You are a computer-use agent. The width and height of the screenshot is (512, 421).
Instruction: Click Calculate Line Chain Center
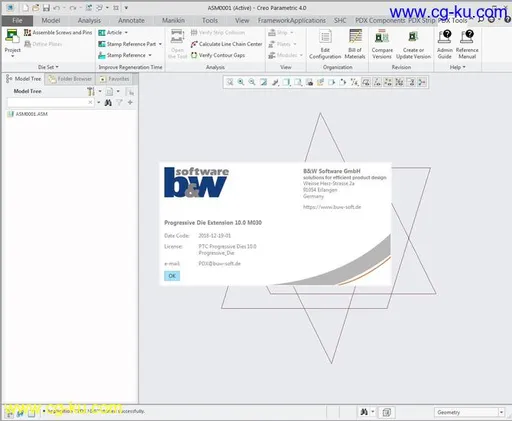coord(227,44)
